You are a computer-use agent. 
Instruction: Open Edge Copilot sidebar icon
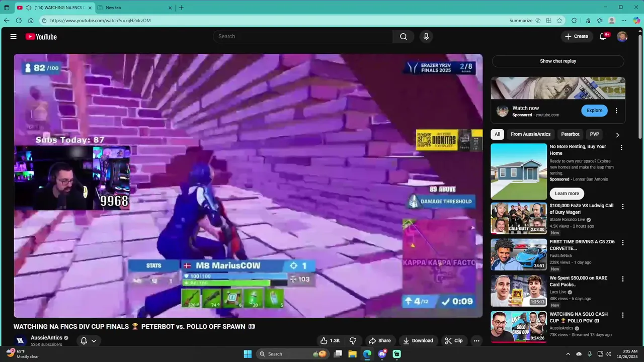(636, 21)
